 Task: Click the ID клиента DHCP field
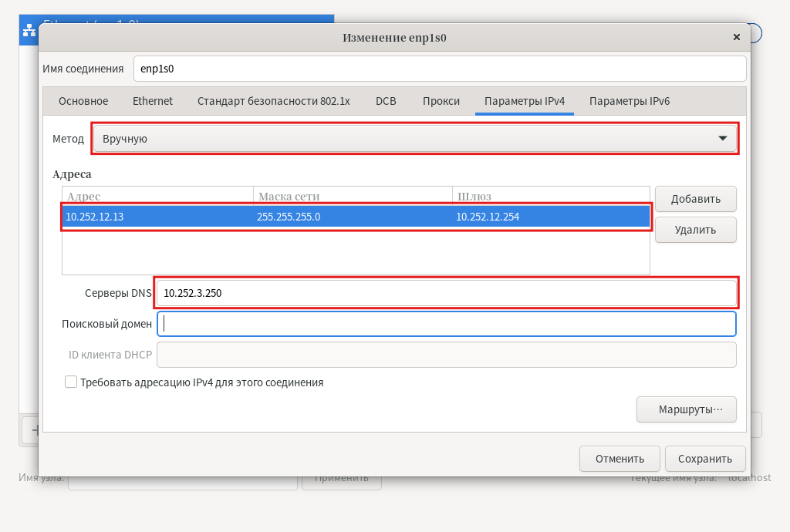(447, 355)
